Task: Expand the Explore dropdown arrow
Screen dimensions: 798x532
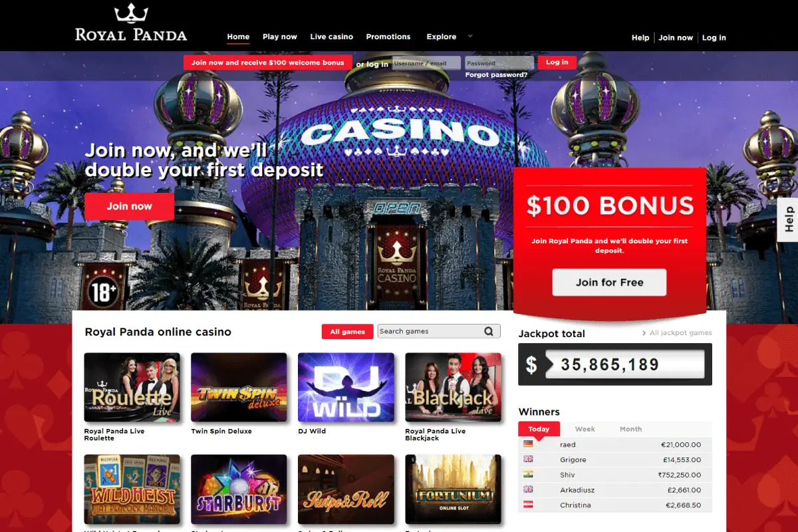Action: 470,36
